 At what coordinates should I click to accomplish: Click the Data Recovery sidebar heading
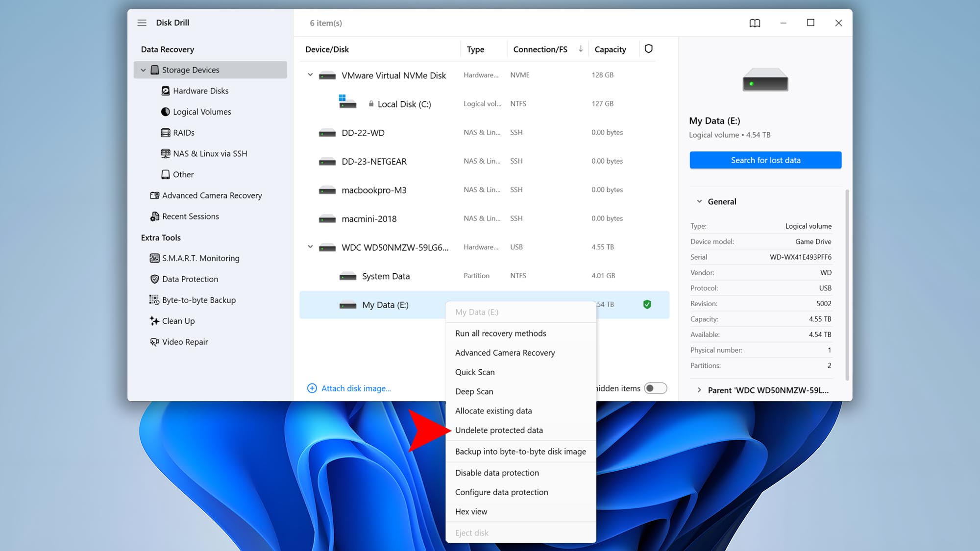pos(168,49)
